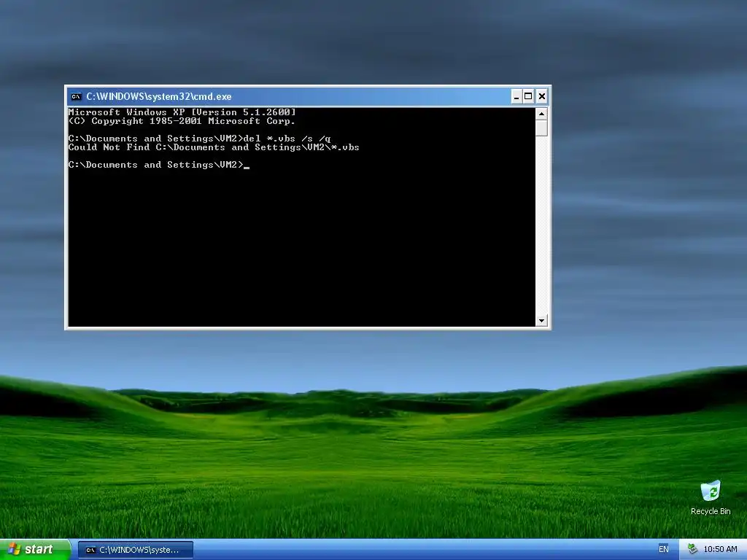
Task: Open the Start menu
Action: pos(35,550)
